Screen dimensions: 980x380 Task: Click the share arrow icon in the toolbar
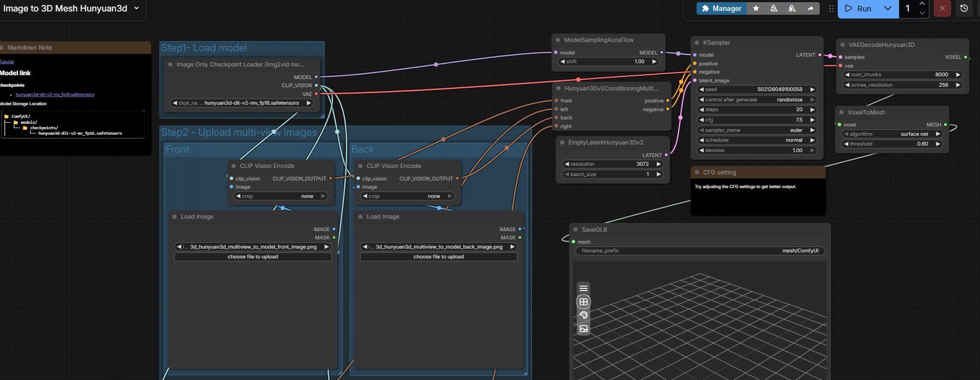(810, 8)
